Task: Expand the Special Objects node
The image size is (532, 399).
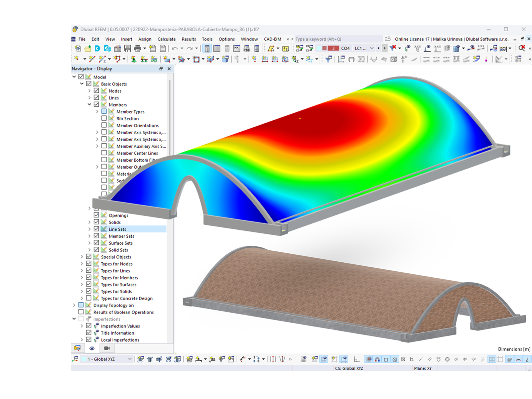Action: [x=82, y=256]
